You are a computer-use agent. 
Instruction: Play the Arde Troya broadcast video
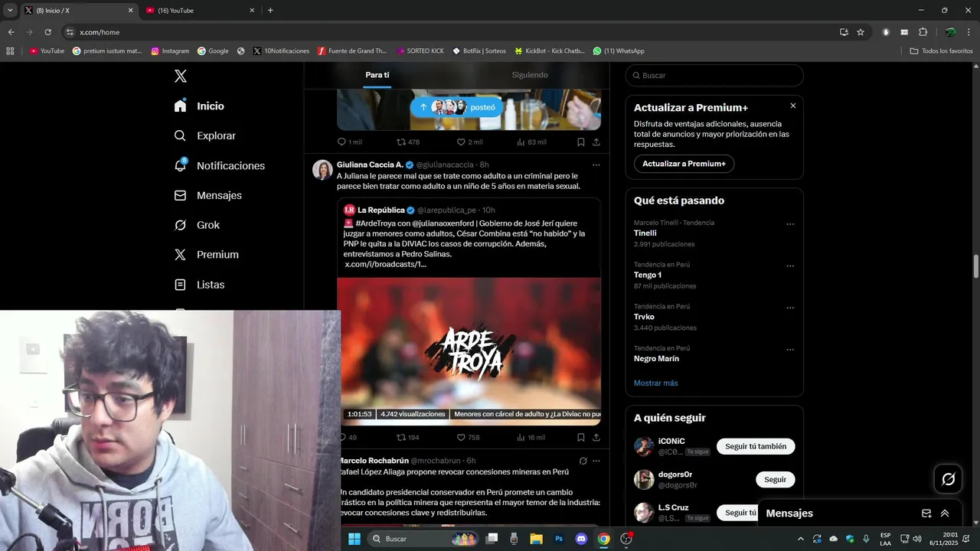click(x=469, y=351)
